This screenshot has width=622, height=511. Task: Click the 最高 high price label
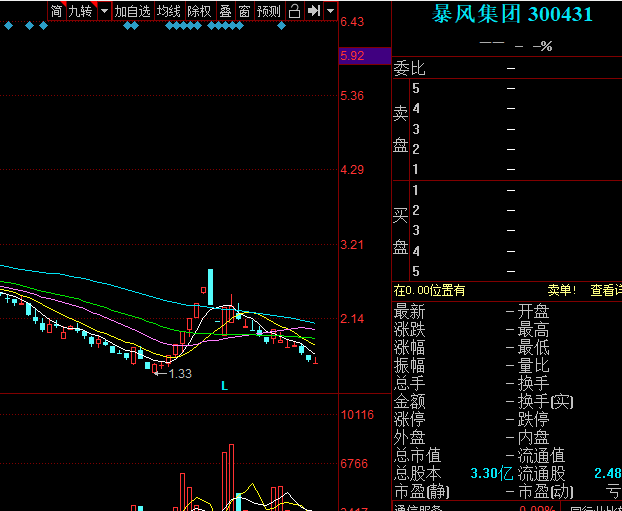tap(534, 330)
